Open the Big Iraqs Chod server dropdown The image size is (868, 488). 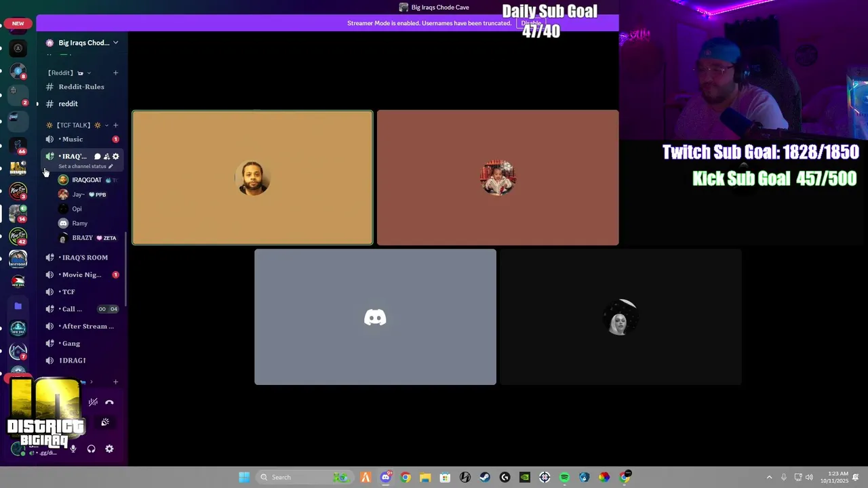82,43
